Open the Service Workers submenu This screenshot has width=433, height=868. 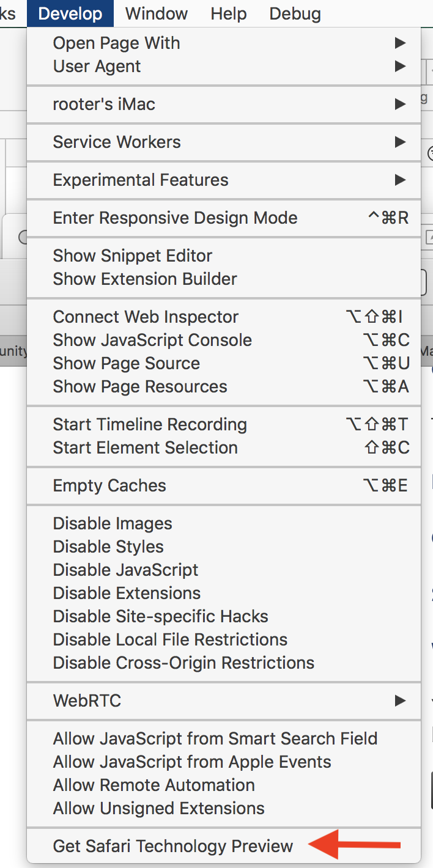117,142
